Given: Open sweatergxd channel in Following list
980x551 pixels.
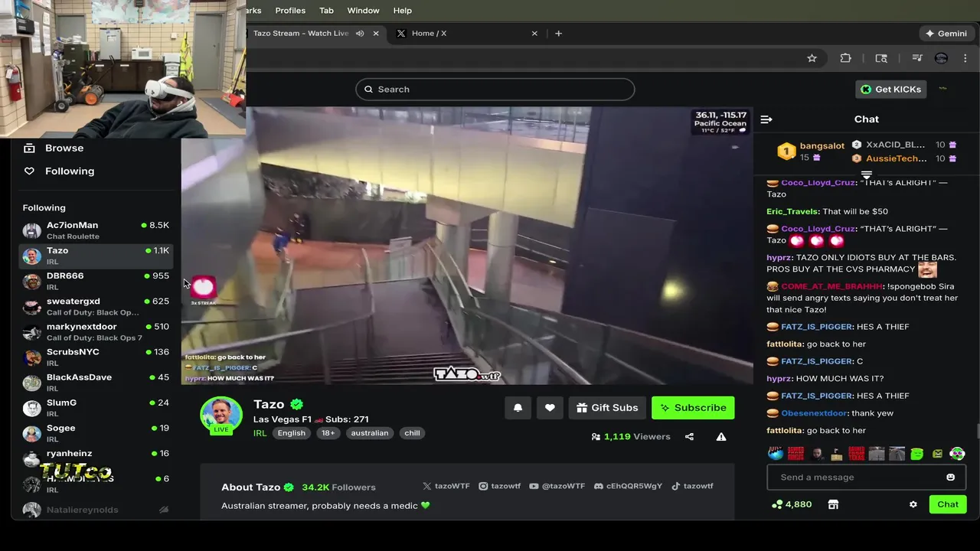Looking at the screenshot, I should [96, 306].
